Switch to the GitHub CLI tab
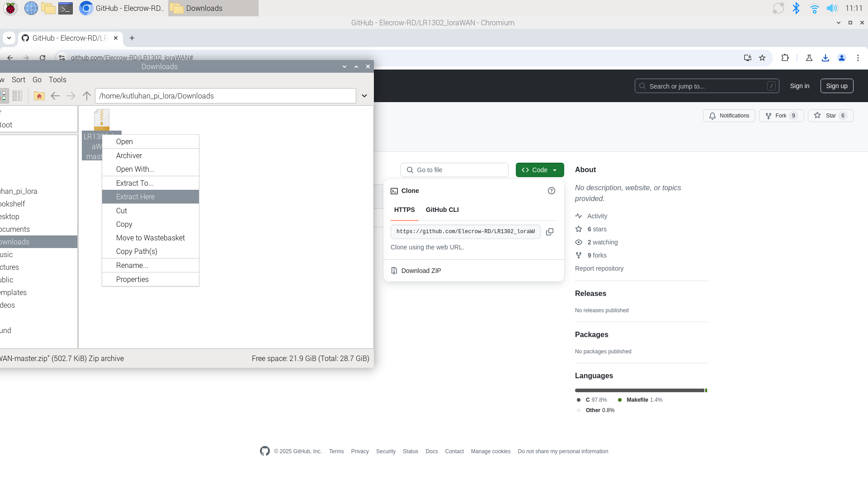 (x=442, y=210)
